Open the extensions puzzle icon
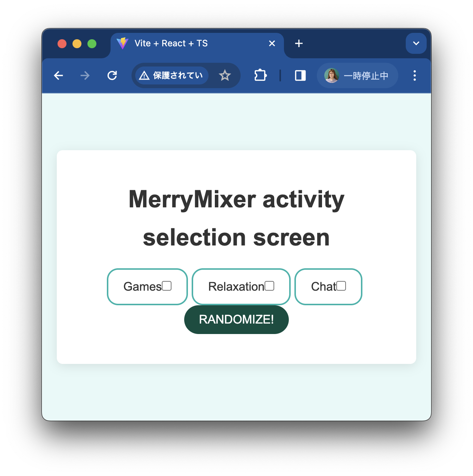The height and width of the screenshot is (476, 473). pyautogui.click(x=260, y=75)
